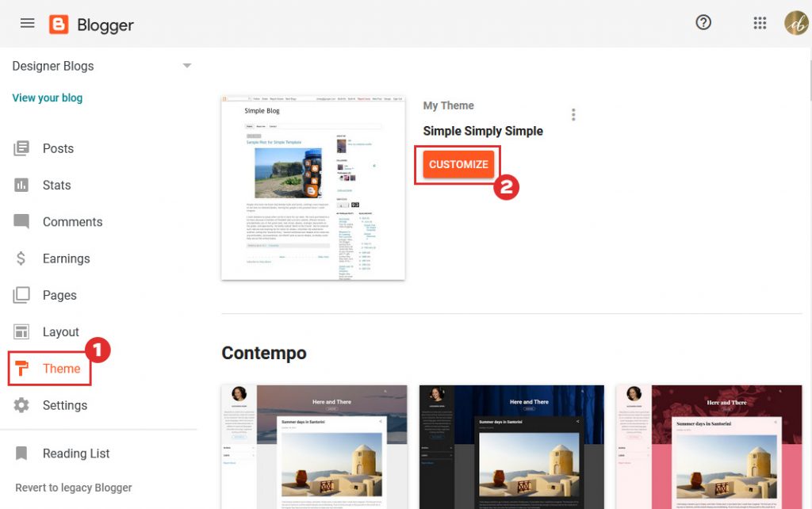Click Revert to legacy Blogger
This screenshot has height=509, width=812.
click(72, 488)
